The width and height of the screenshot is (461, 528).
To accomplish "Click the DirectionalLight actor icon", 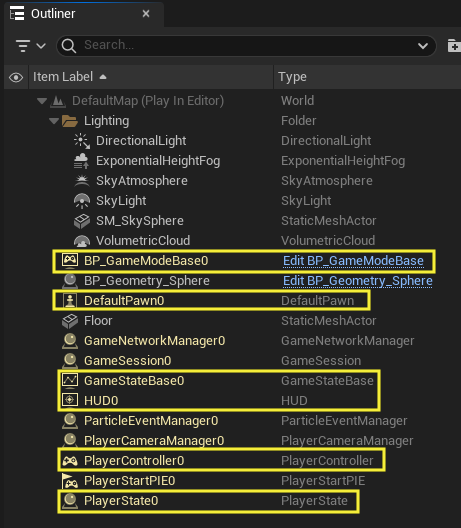I will point(82,141).
